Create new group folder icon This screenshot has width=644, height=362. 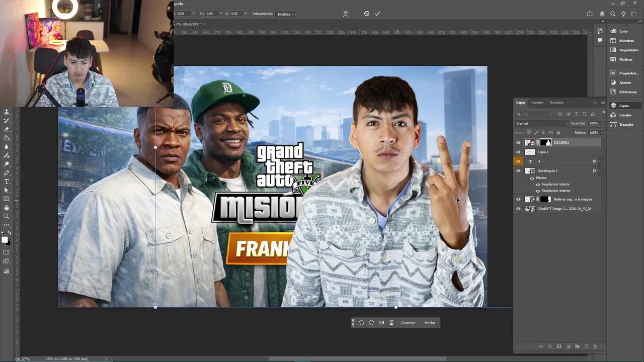pyautogui.click(x=577, y=346)
